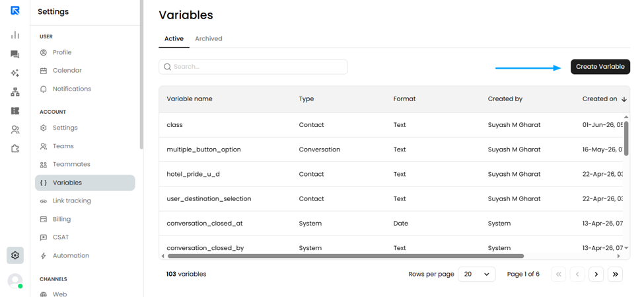Open Rows per page dropdown showing 20
The height and width of the screenshot is (297, 644).
click(x=476, y=274)
